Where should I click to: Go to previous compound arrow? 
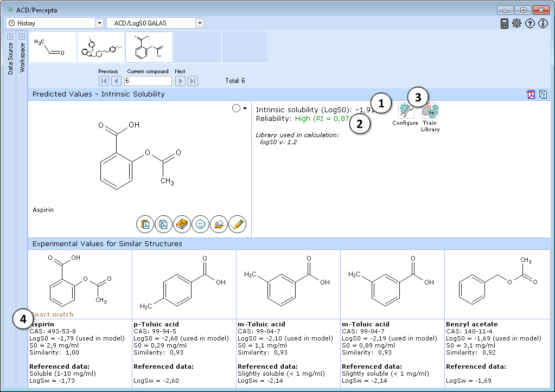[117, 81]
